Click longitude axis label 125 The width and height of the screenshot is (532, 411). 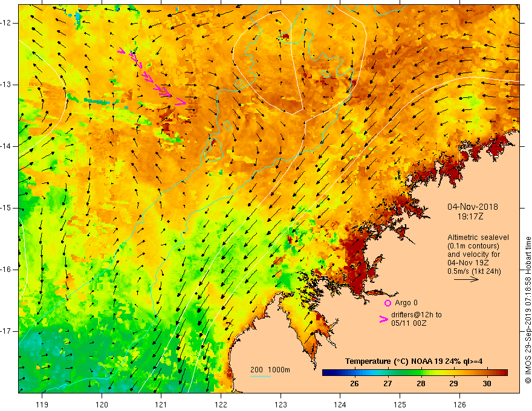400,404
